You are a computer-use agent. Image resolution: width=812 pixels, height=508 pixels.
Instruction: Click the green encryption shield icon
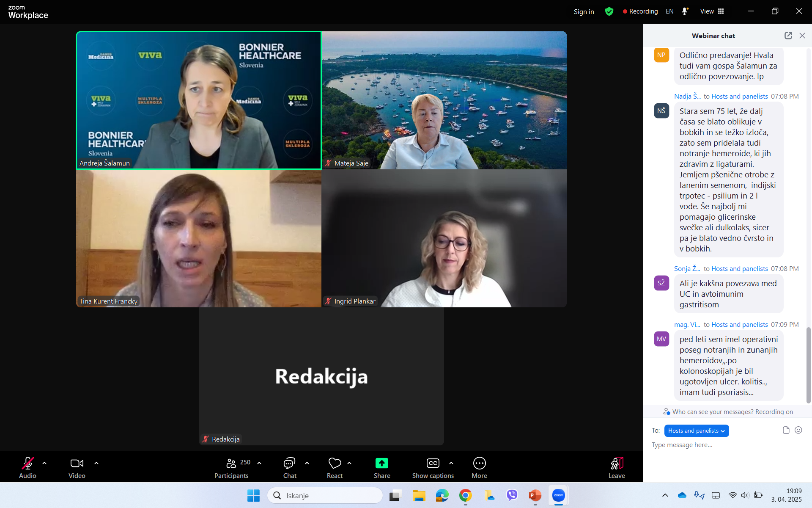(609, 11)
